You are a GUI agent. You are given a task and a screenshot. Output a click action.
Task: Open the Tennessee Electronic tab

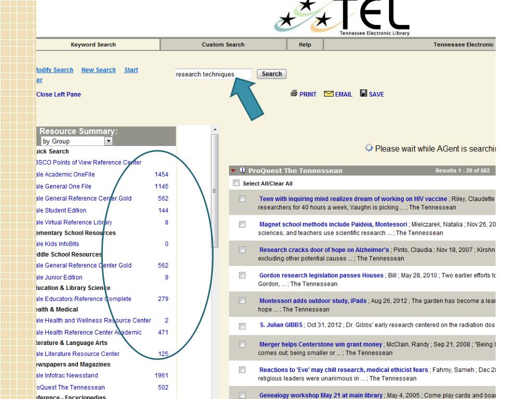(x=410, y=45)
